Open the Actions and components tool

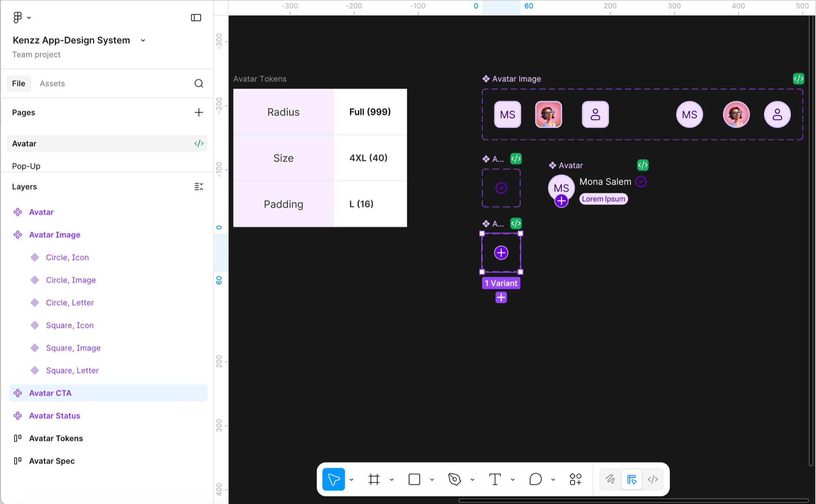coord(575,480)
